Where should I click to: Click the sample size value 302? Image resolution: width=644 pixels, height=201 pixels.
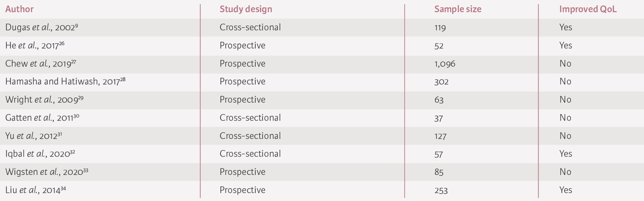click(441, 82)
